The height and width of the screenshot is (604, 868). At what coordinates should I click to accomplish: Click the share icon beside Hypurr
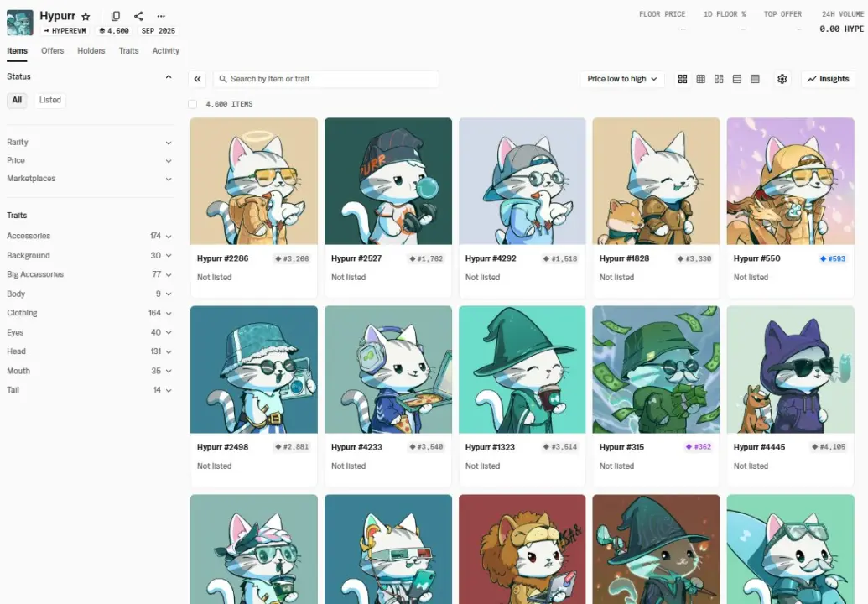(x=138, y=16)
